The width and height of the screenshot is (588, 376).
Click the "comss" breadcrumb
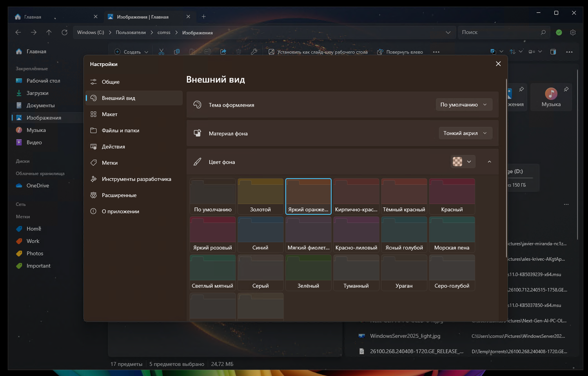[x=164, y=33]
